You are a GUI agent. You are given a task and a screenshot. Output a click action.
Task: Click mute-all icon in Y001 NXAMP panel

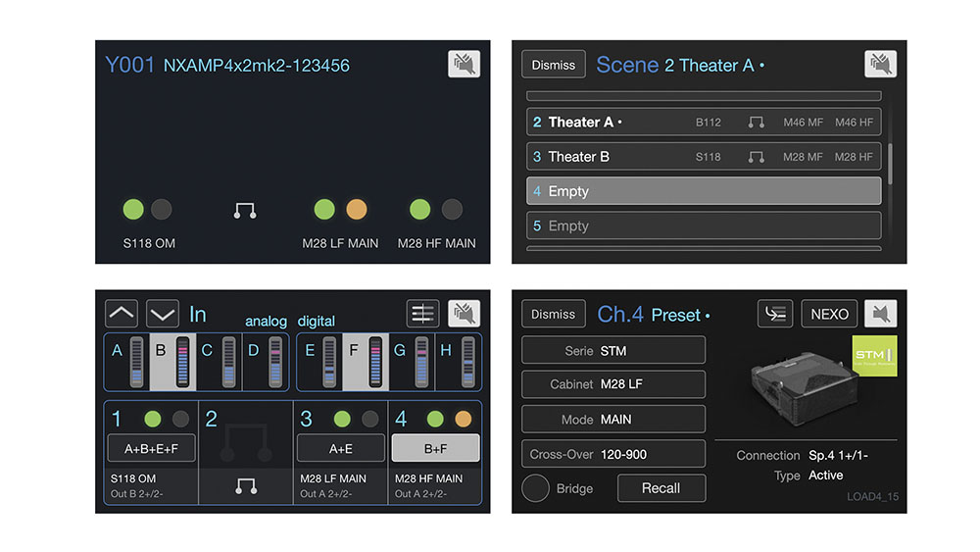pos(464,64)
